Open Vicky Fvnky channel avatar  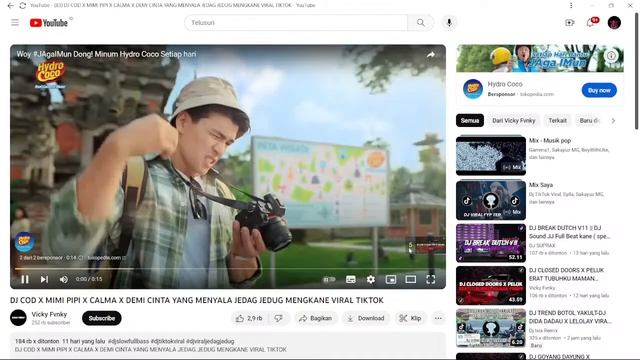point(18,318)
